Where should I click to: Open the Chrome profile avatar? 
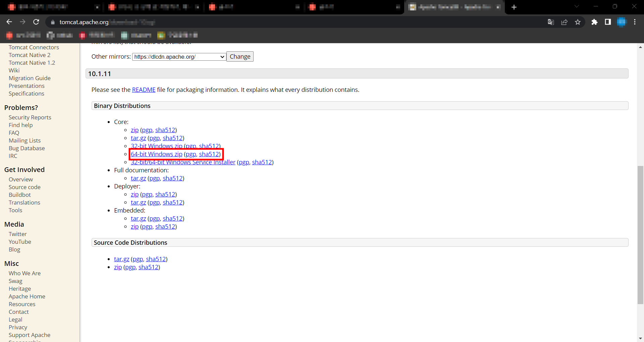(x=622, y=22)
